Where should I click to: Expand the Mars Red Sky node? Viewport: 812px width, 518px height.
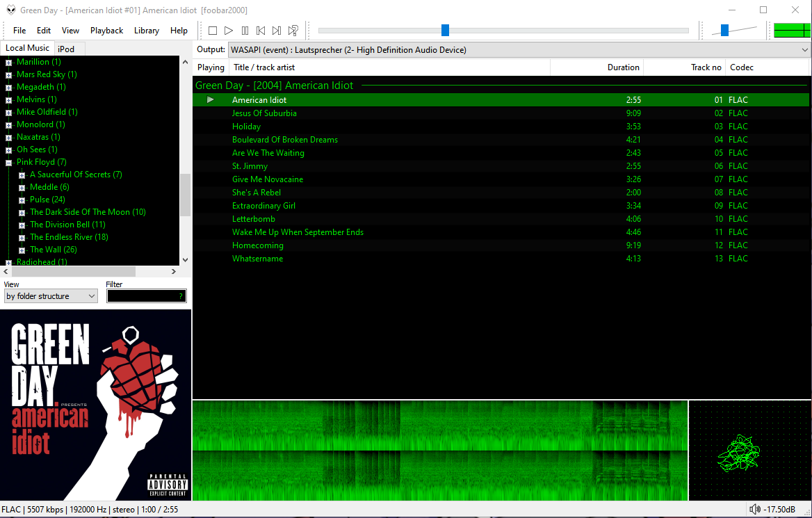8,74
